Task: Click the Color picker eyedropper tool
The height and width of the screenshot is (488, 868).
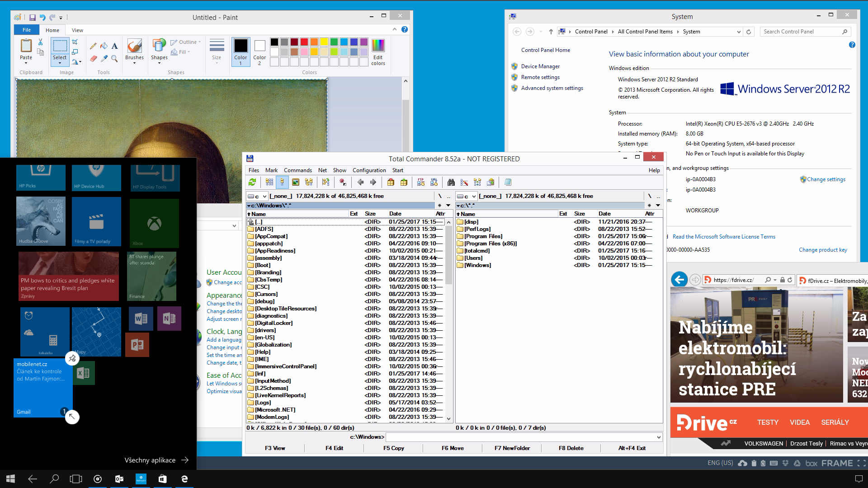Action: tap(104, 58)
